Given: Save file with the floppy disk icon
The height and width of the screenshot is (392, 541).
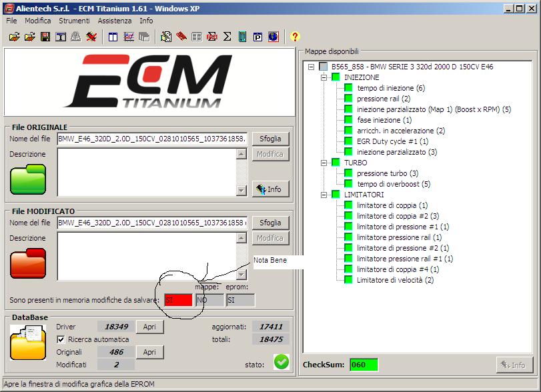Looking at the screenshot, I should (45, 37).
